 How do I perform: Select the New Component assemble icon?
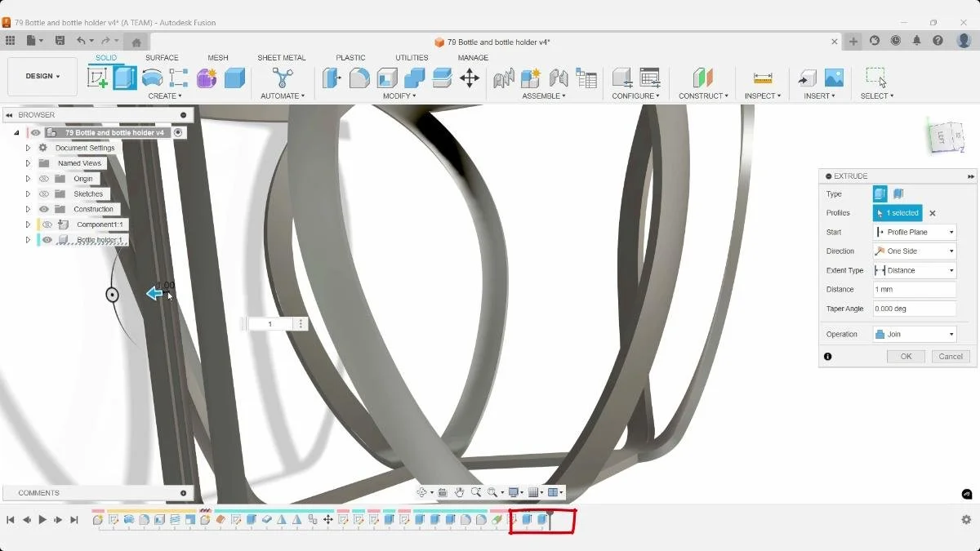(x=531, y=78)
